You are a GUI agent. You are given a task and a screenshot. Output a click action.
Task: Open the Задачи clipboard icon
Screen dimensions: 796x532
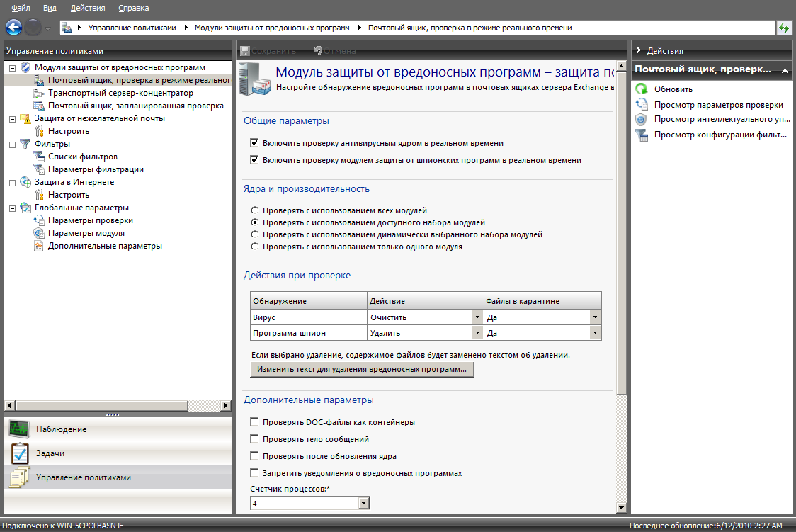pyautogui.click(x=19, y=453)
